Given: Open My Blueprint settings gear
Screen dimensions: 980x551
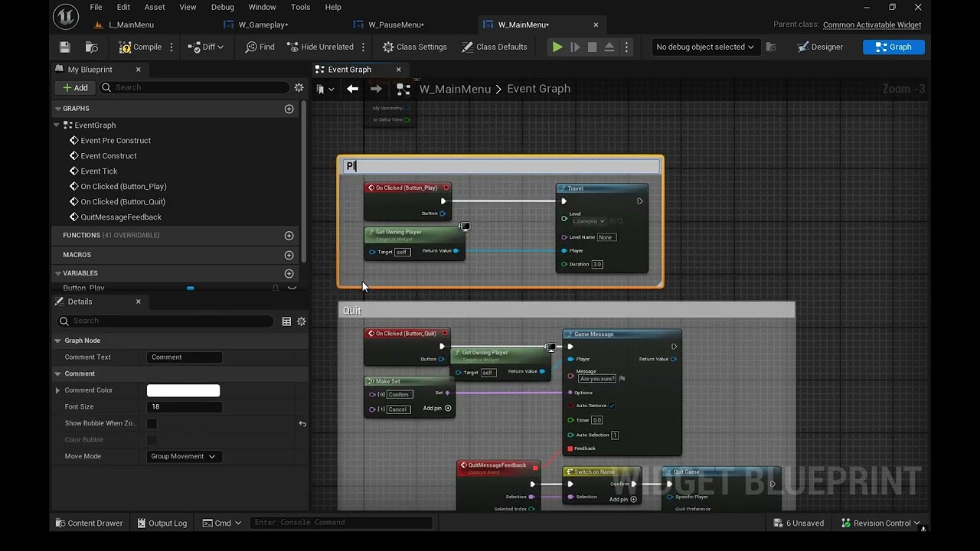Looking at the screenshot, I should coord(299,87).
